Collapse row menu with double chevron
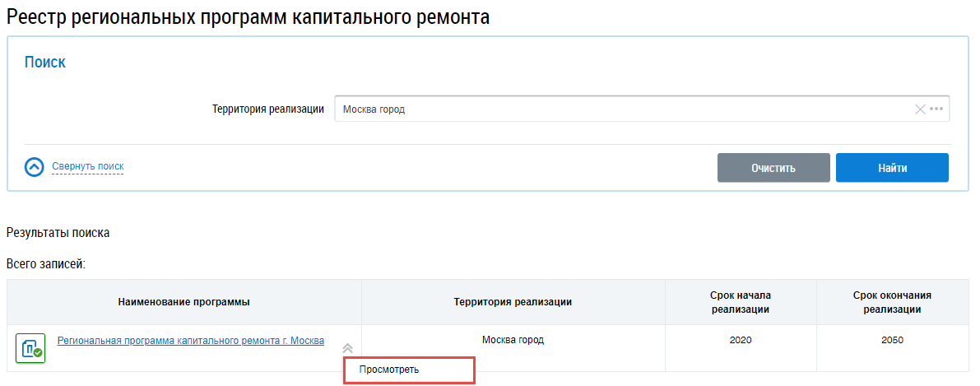Image resolution: width=980 pixels, height=386 pixels. point(347,348)
